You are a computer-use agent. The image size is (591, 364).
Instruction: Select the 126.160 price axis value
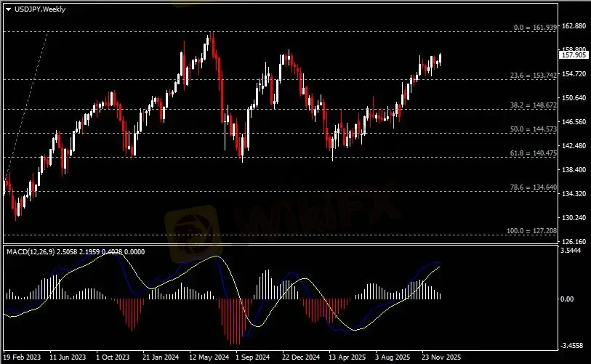click(574, 241)
